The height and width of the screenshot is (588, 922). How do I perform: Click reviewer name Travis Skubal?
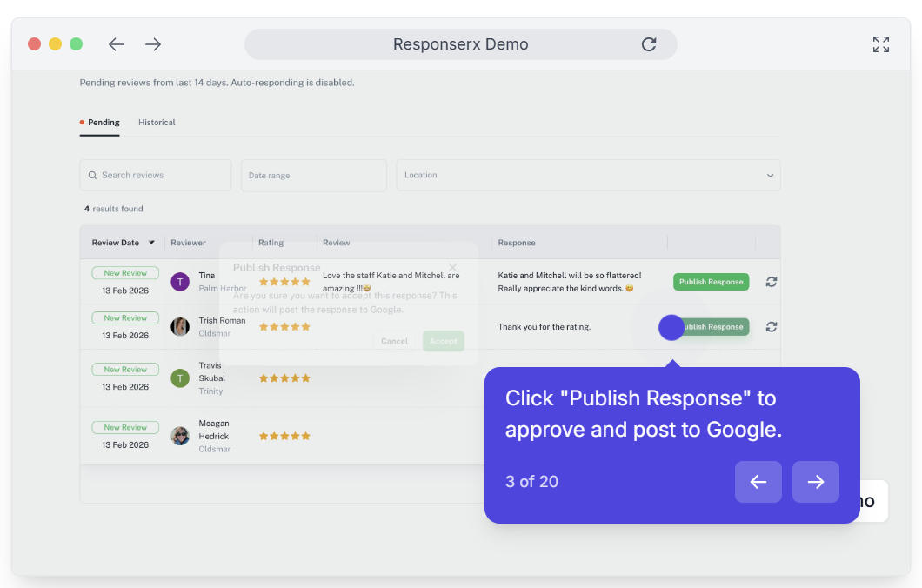point(211,371)
